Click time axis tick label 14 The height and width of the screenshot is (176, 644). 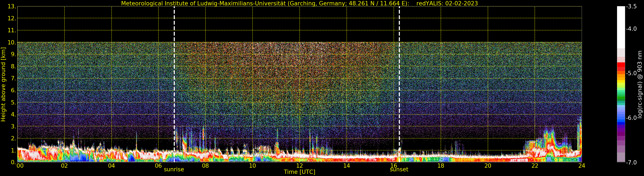(347, 166)
